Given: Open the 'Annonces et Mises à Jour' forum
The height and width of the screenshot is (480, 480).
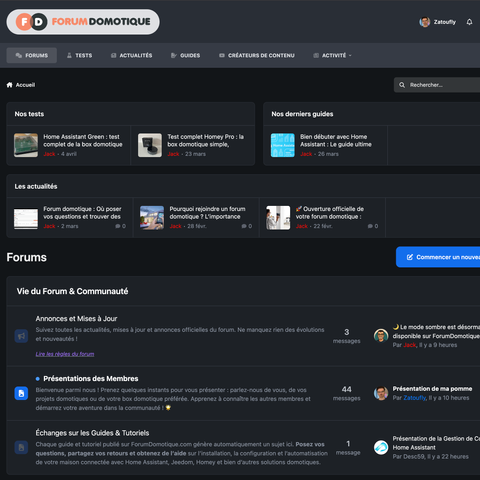Looking at the screenshot, I should 76,319.
